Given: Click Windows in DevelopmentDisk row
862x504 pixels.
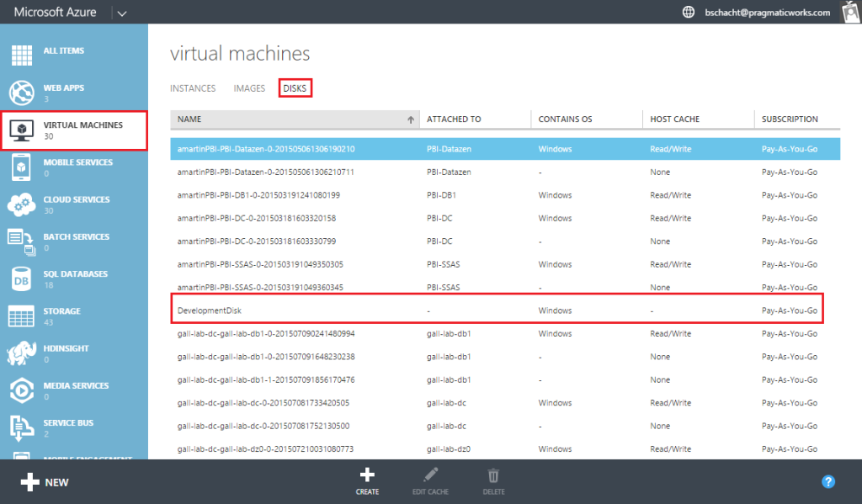Looking at the screenshot, I should (555, 310).
